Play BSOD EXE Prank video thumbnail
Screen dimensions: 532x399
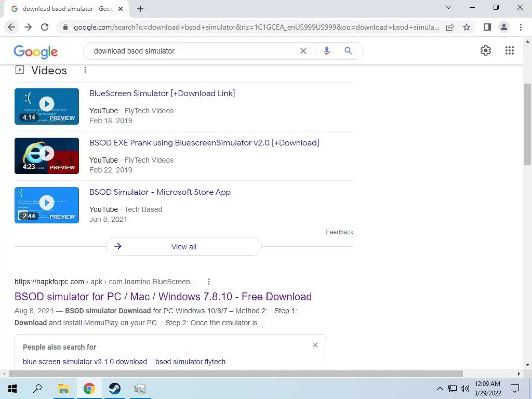(x=47, y=156)
